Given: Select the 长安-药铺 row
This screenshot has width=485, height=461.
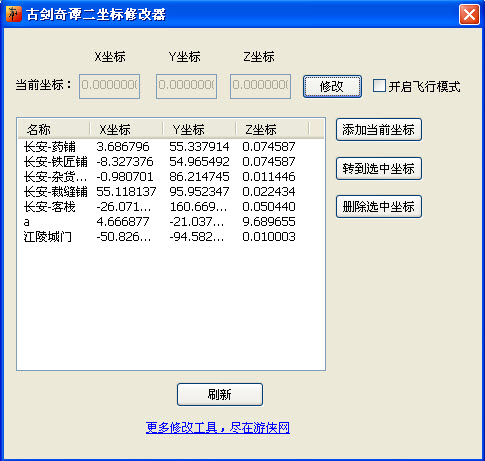Looking at the screenshot, I should pos(171,147).
